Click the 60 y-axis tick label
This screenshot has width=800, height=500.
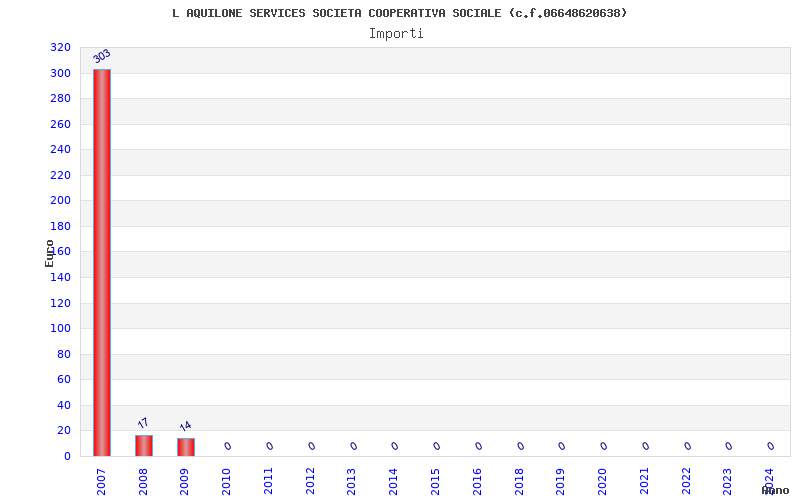point(64,380)
